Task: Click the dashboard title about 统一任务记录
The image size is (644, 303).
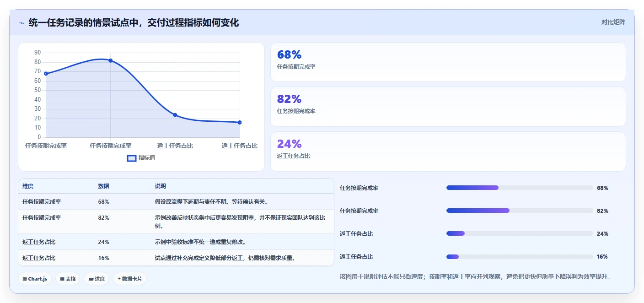Action: tap(134, 22)
